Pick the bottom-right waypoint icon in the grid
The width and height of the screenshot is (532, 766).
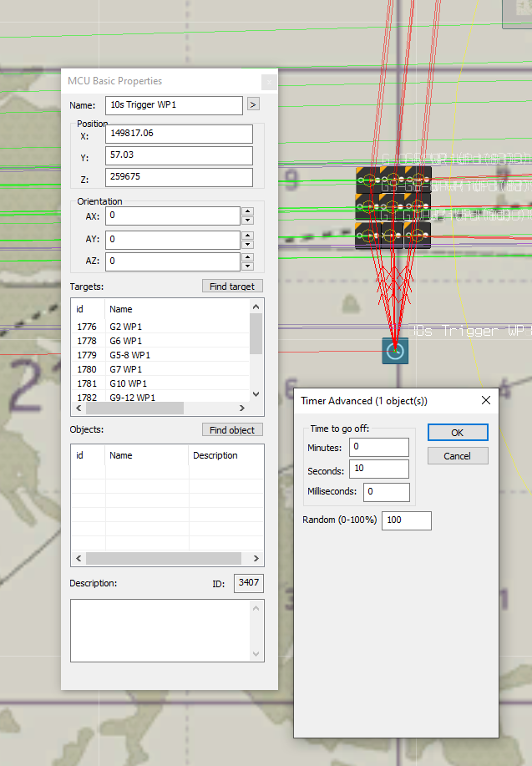point(418,236)
